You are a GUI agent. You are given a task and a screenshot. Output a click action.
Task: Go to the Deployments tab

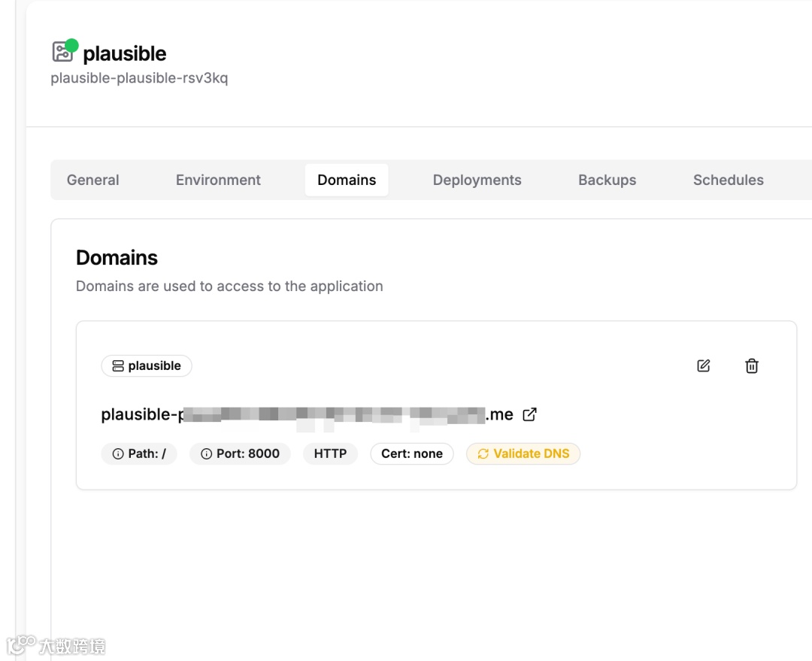click(477, 180)
